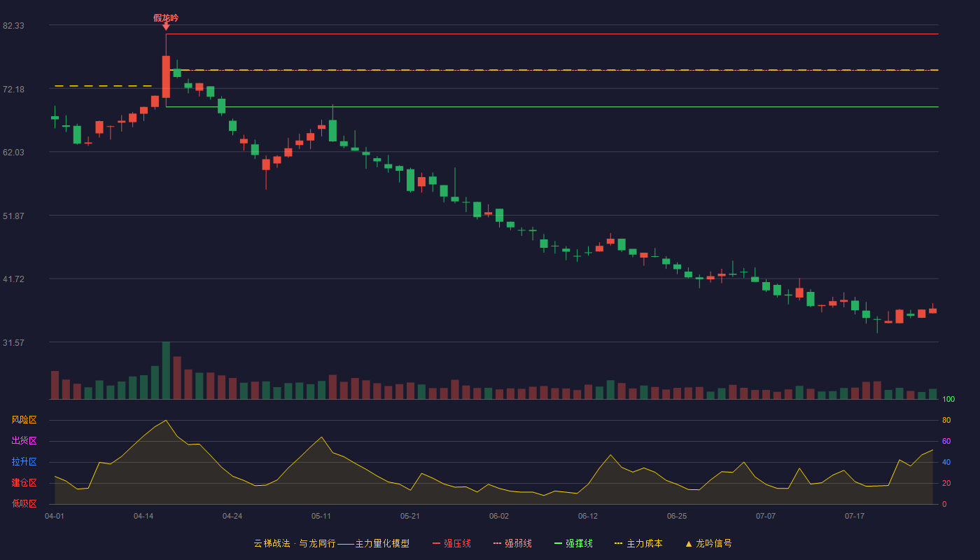Image resolution: width=980 pixels, height=560 pixels.
Task: Select the 风险区 zone label
Action: tap(24, 420)
